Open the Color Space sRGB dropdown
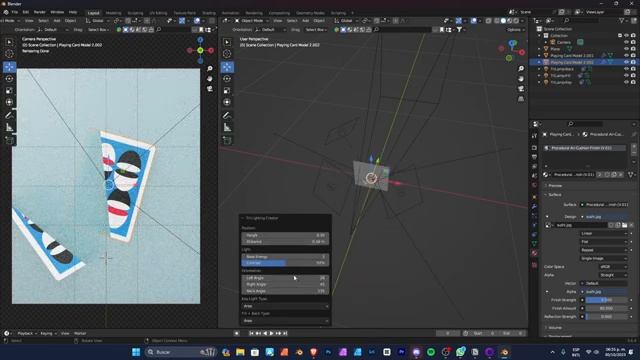640x360 pixels. [613, 267]
